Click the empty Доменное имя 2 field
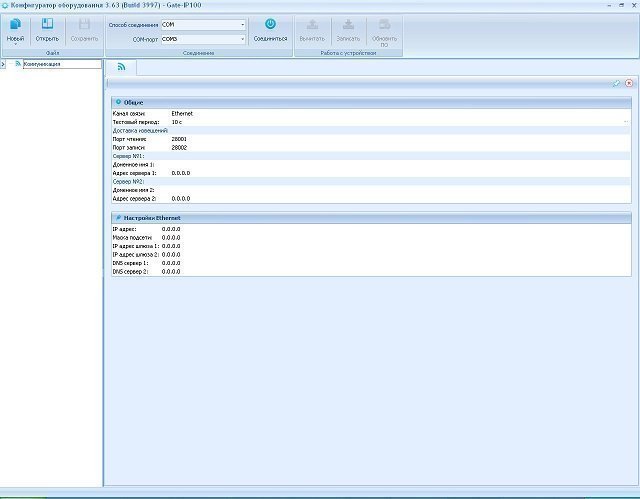The width and height of the screenshot is (640, 499). pyautogui.click(x=400, y=190)
